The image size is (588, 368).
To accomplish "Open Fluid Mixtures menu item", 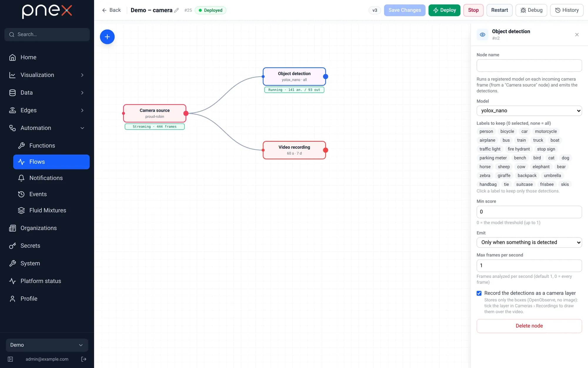I will 51,210.
